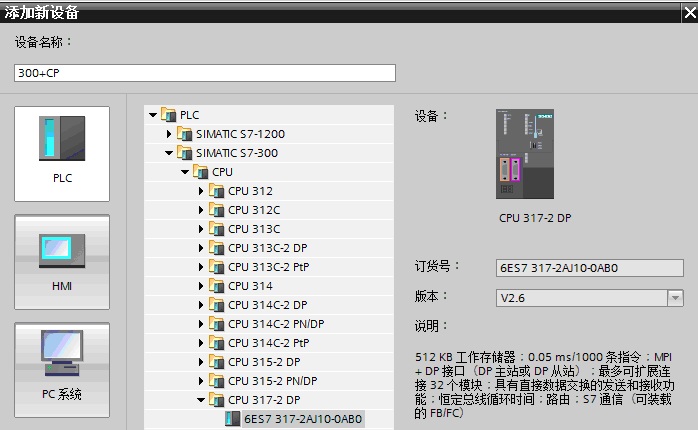This screenshot has width=698, height=430.
Task: Expand the CPU 314C-2 DP node
Action: 201,305
